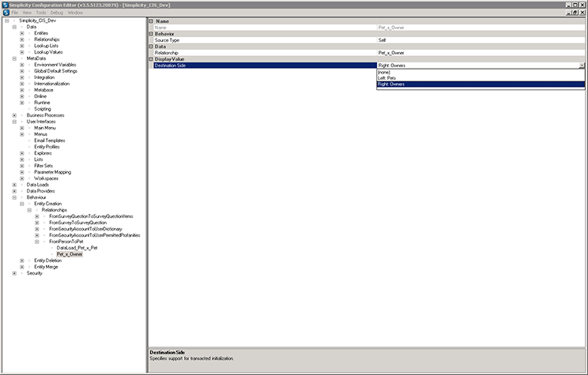Open the File menu
Viewport: 588px width, 375px height.
[x=15, y=13]
